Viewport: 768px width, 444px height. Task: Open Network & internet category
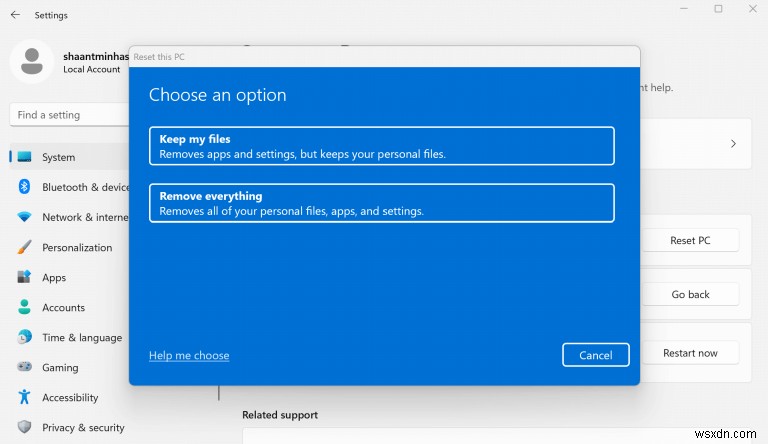tap(70, 217)
